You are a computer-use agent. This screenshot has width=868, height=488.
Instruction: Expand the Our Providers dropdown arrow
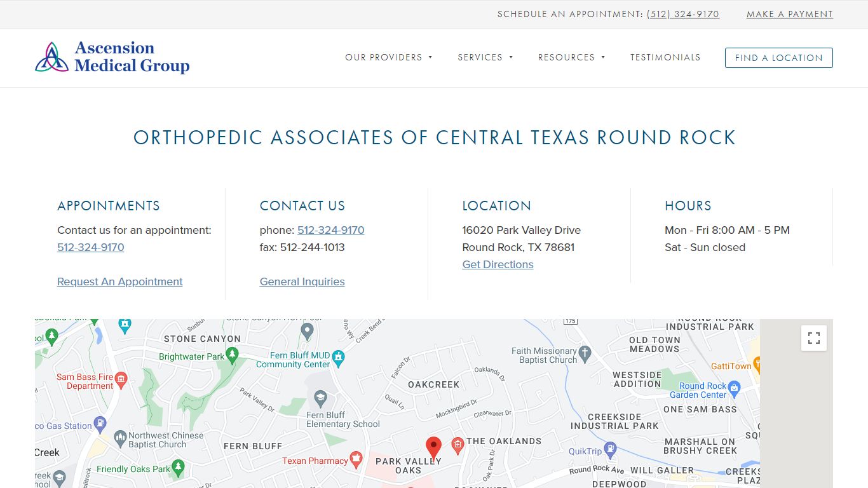tap(430, 57)
